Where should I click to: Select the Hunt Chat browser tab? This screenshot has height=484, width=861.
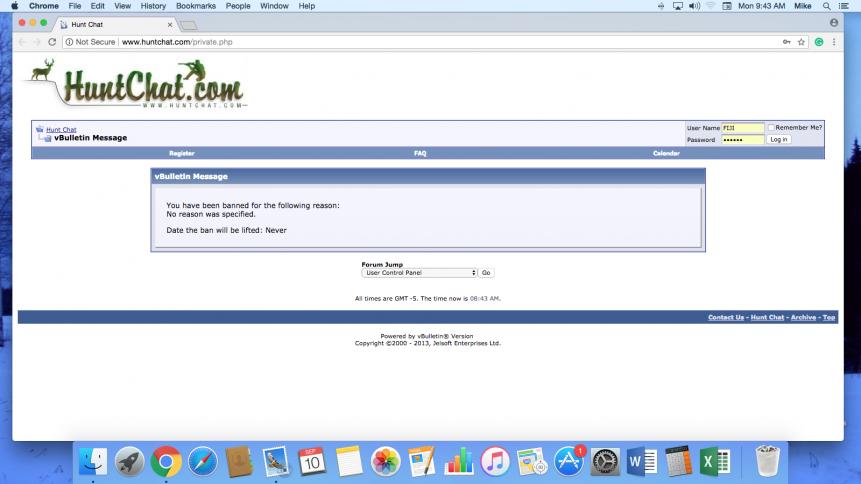point(110,24)
